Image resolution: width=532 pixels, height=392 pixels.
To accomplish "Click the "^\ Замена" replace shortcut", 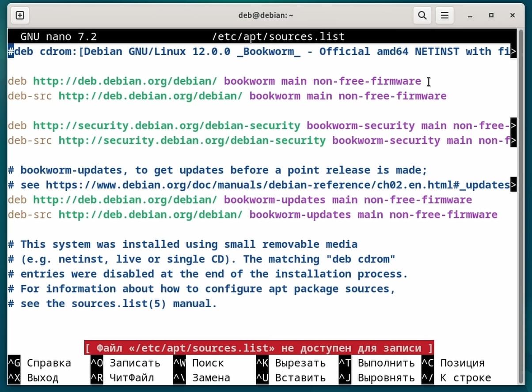I will pos(201,378).
